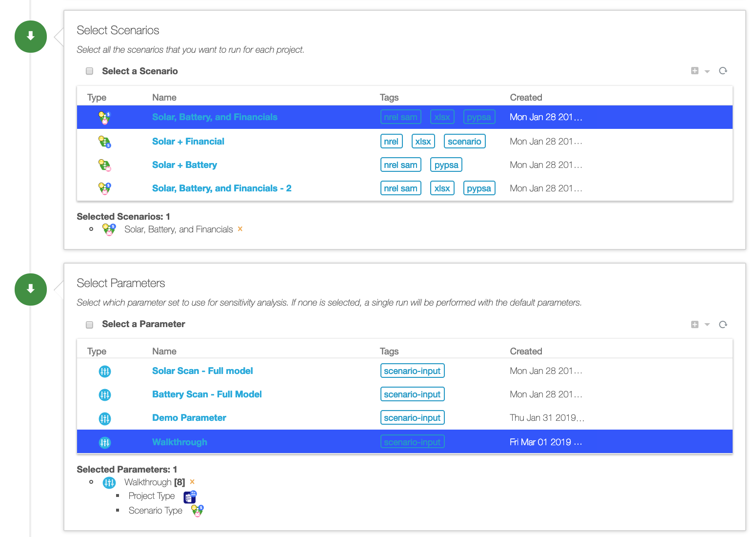Click the Scenario Type icon under Walkthrough

coord(198,511)
